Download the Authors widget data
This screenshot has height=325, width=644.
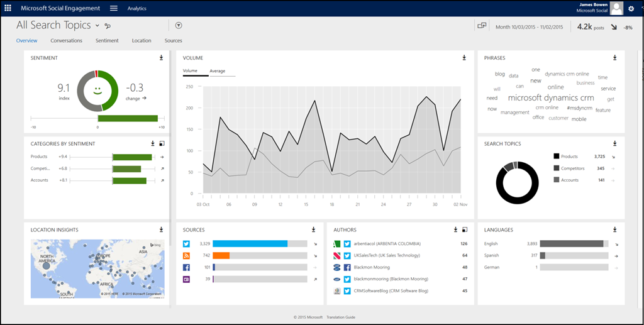point(455,230)
